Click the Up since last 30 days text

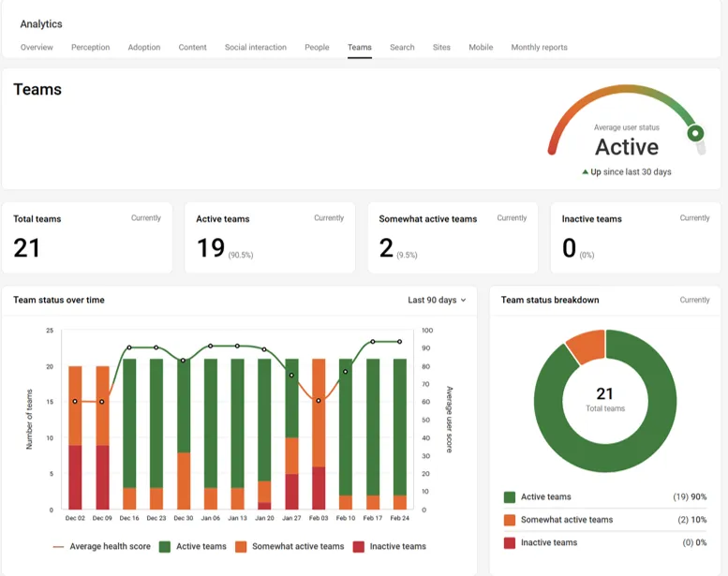point(631,171)
